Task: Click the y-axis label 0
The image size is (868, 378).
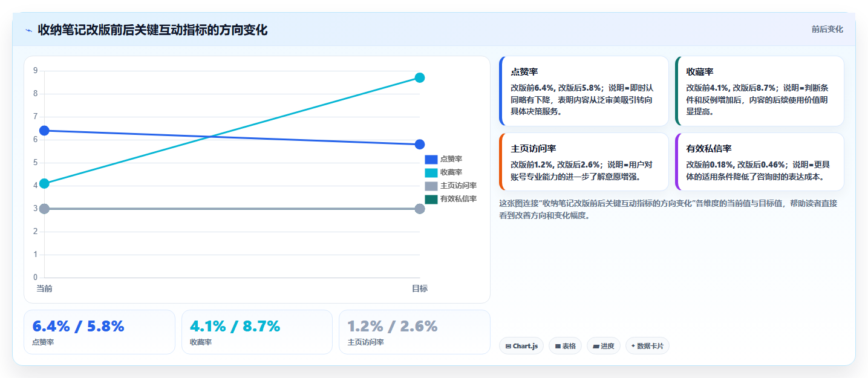Action: click(x=35, y=278)
